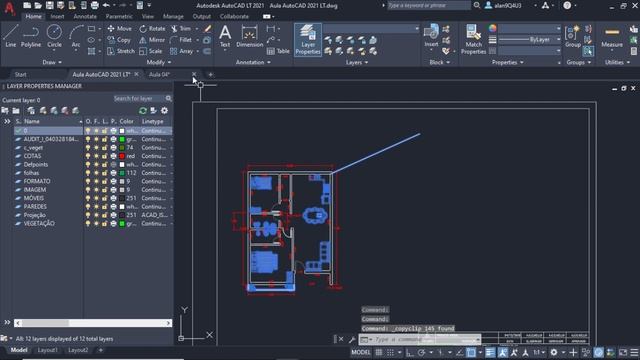This screenshot has height=360, width=640.
Task: Open the Insert block tool
Action: click(x=431, y=36)
